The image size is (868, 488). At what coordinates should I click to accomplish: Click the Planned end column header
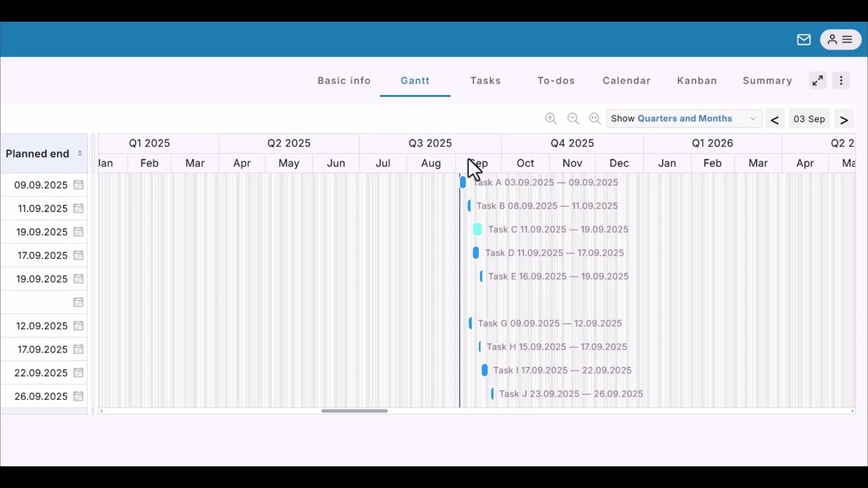[43, 154]
